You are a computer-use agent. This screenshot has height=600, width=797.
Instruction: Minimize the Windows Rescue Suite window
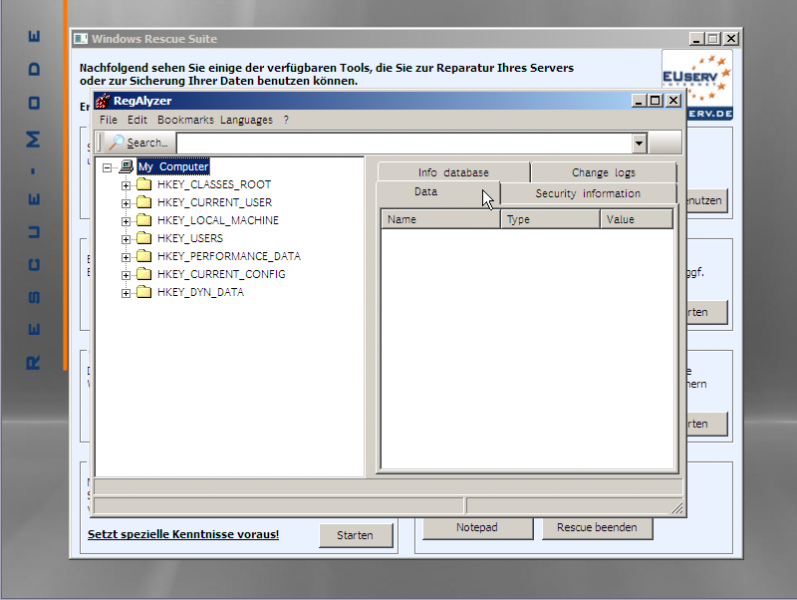696,39
